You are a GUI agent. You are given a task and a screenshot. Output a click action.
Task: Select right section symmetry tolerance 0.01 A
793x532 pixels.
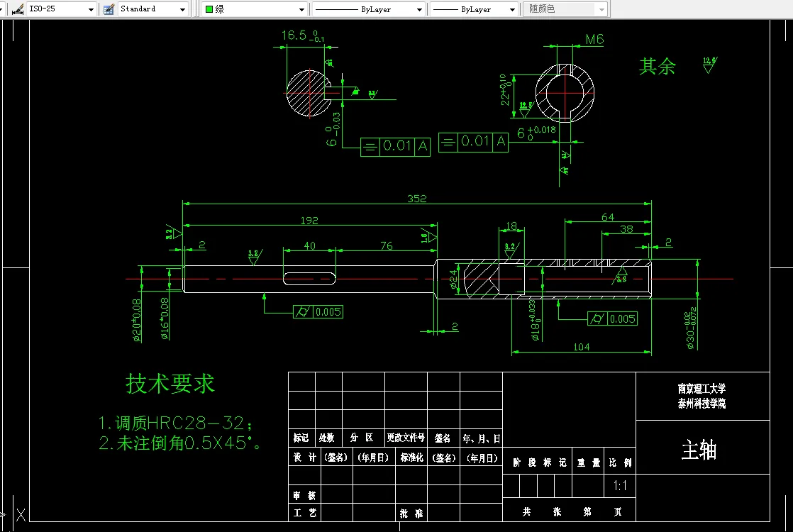473,142
